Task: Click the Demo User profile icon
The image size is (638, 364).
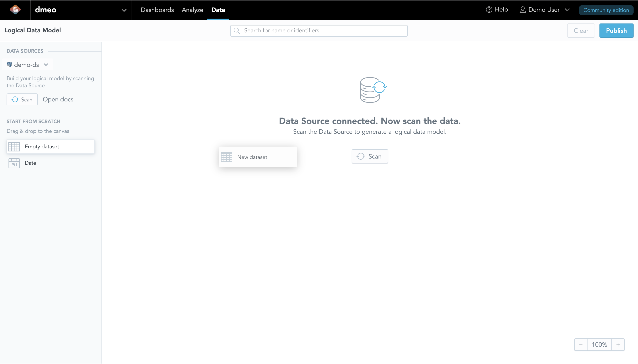Action: [x=522, y=10]
